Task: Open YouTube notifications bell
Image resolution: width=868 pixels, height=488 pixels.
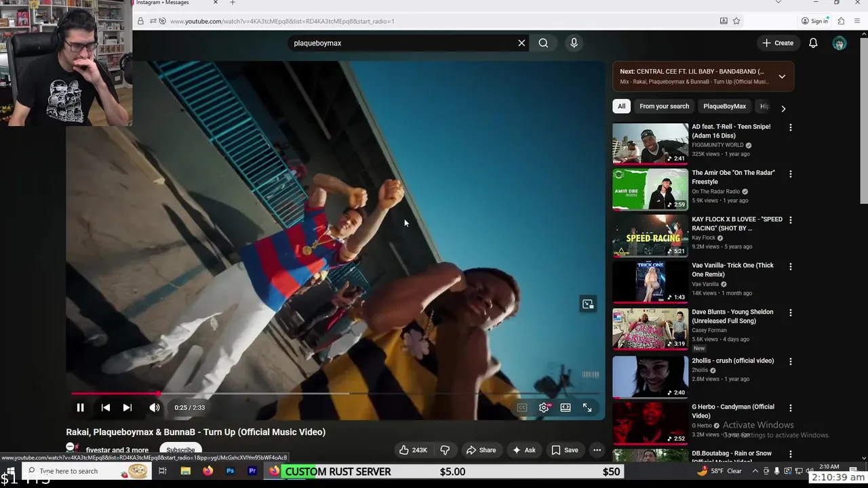Action: pyautogui.click(x=813, y=43)
